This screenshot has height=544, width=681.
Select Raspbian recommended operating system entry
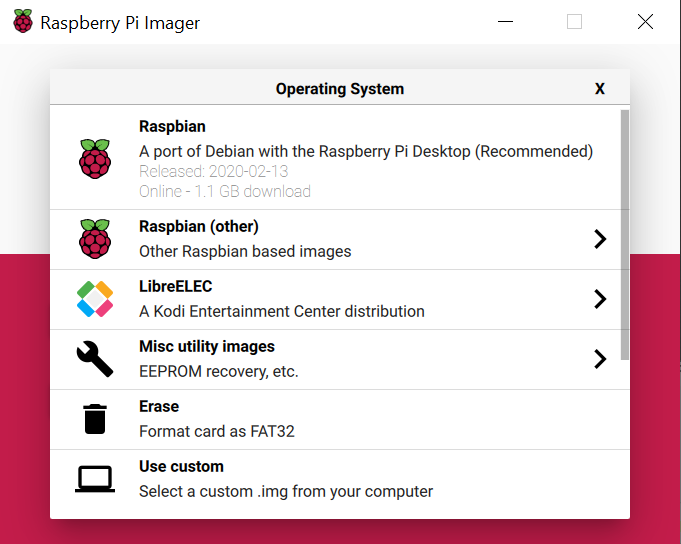click(x=335, y=158)
